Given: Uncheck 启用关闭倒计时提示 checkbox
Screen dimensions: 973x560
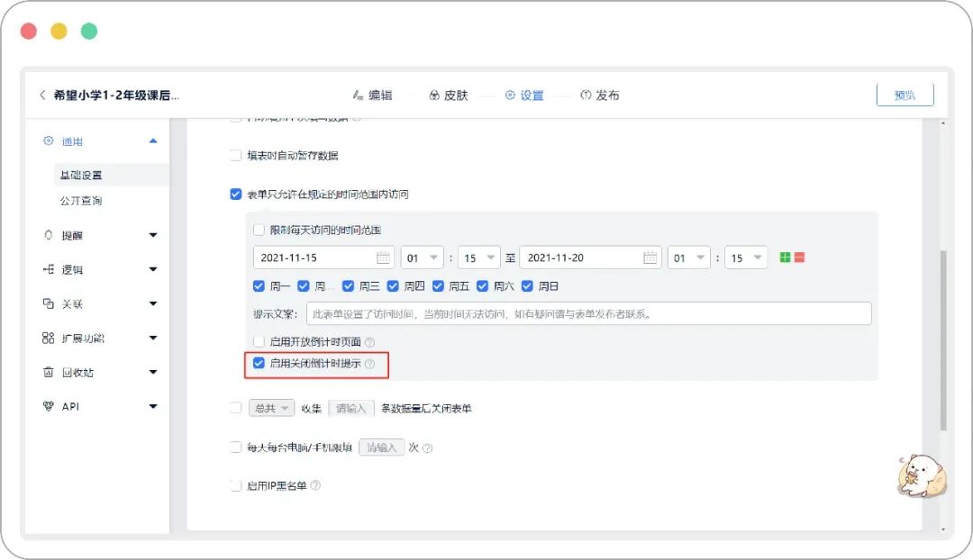Looking at the screenshot, I should 259,363.
